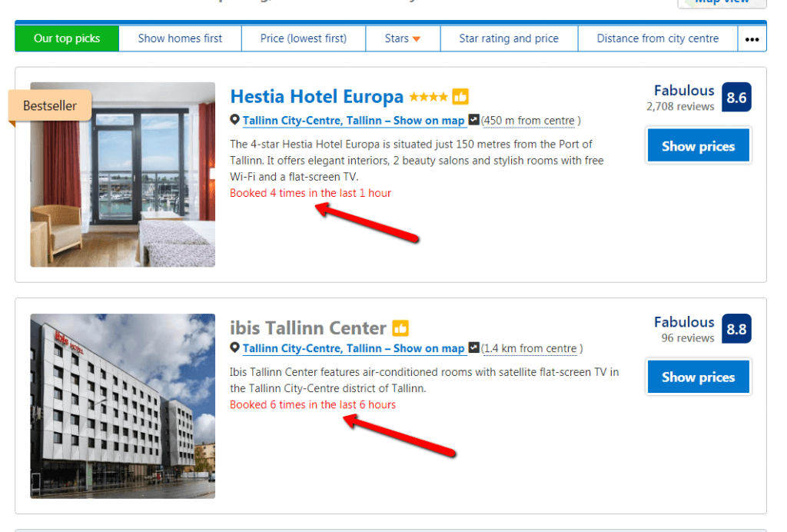Screen dimensions: 787x532
Task: Click distance icon before 1.4 km from centre
Action: (474, 348)
